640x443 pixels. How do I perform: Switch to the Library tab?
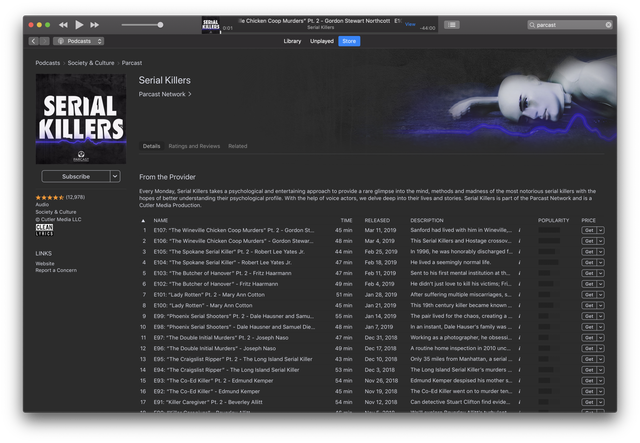pos(292,41)
